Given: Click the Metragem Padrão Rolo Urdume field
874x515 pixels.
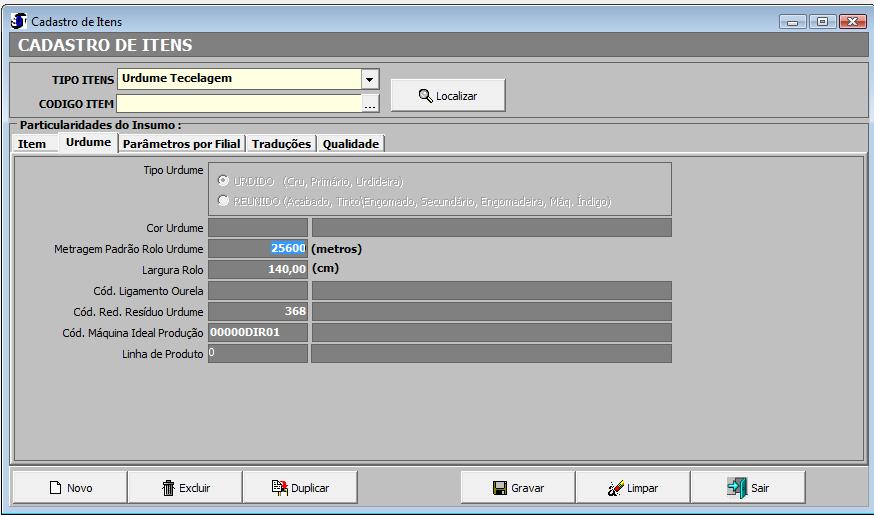Looking at the screenshot, I should coord(257,249).
